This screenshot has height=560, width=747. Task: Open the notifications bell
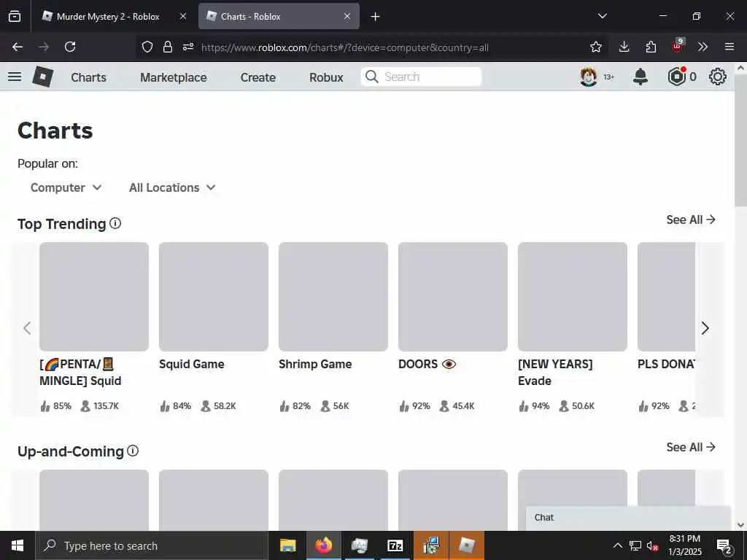coord(640,77)
